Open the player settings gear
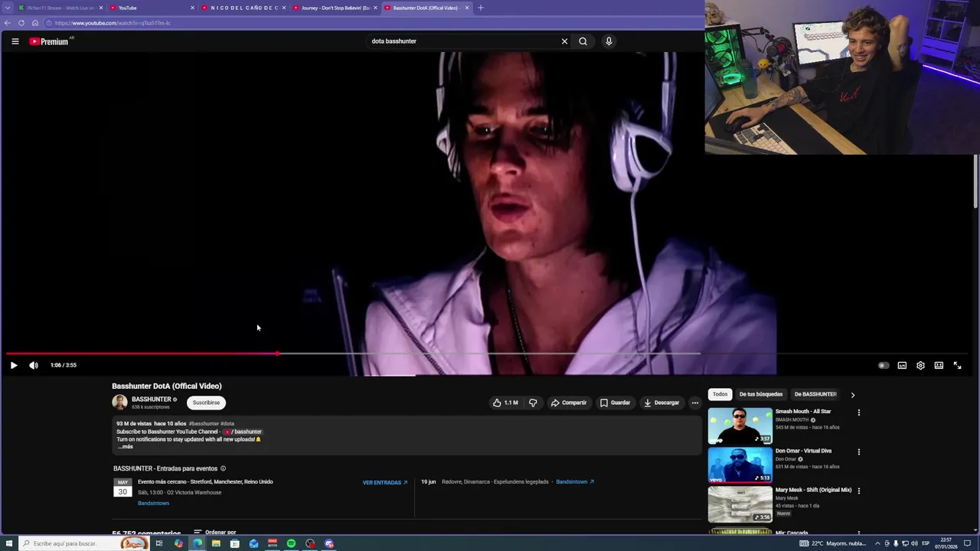Screen dimensions: 980x551 [x=920, y=365]
